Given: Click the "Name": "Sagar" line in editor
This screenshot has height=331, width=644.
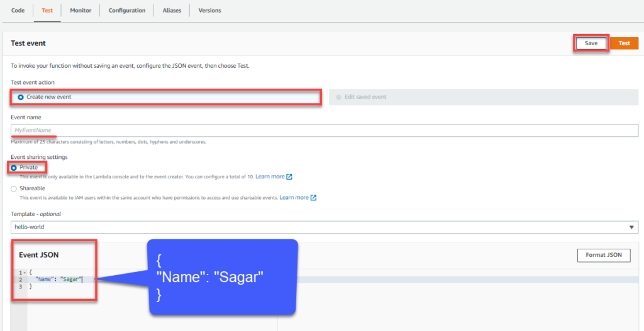Looking at the screenshot, I should (58, 279).
